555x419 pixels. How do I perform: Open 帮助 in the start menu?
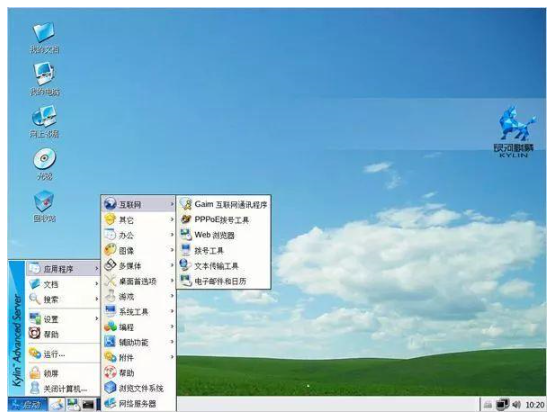point(63,334)
